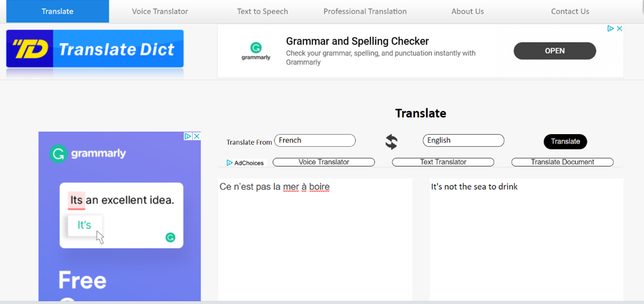Click the small green Grammarly badge in ad card
This screenshot has height=304, width=644.
pos(170,237)
